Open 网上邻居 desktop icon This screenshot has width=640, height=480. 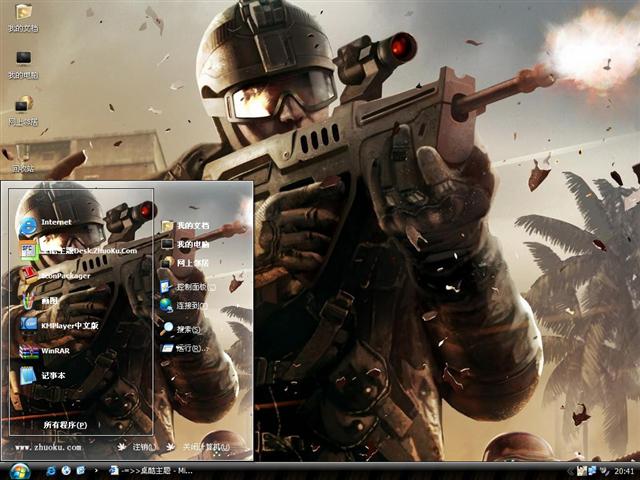(x=23, y=108)
